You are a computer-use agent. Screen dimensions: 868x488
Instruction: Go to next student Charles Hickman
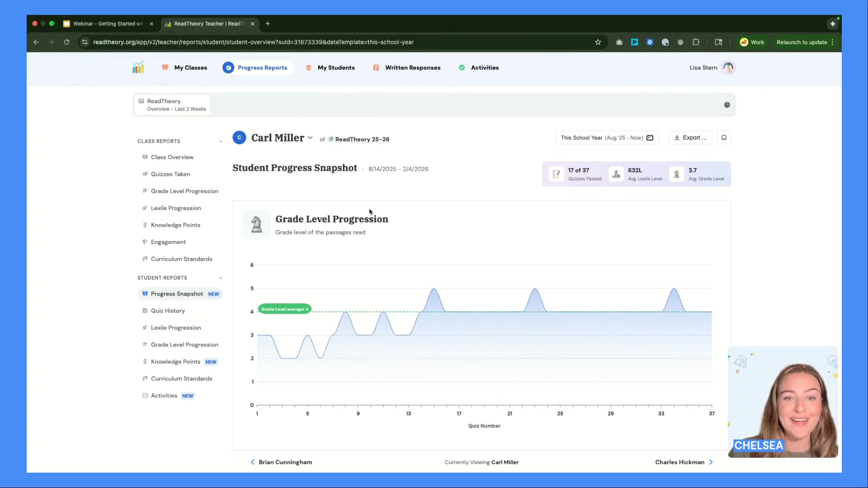tap(684, 462)
